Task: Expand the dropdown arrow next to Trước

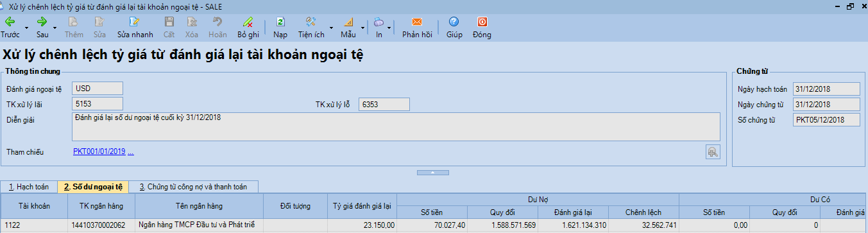Action: [x=26, y=28]
